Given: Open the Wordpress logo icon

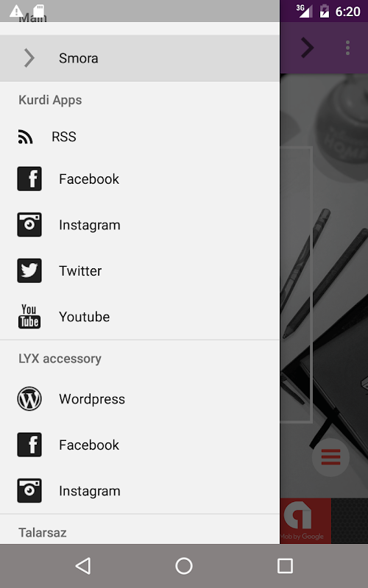Looking at the screenshot, I should pos(29,398).
